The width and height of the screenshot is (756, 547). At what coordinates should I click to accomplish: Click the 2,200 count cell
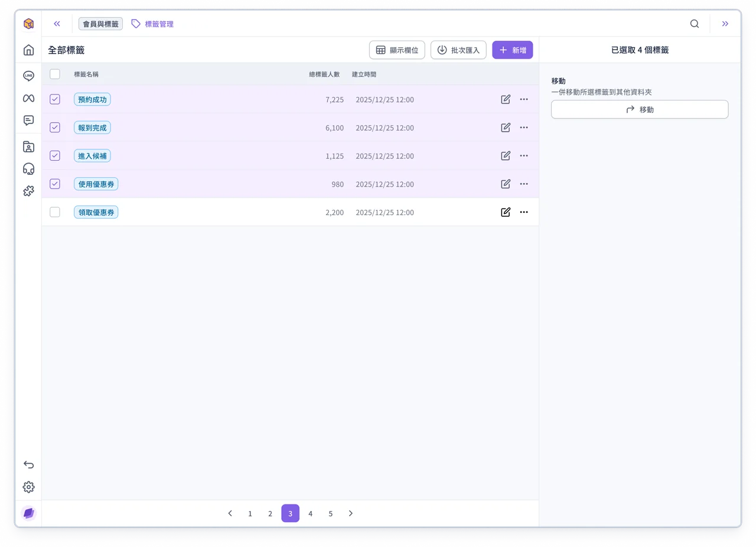point(334,213)
